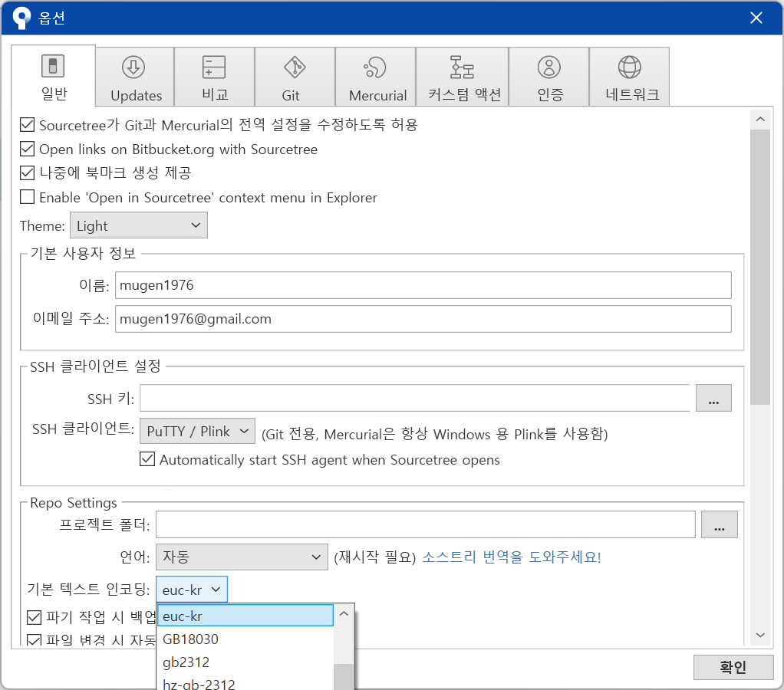
Task: Click the 이메일 주소 input field
Action: point(423,319)
